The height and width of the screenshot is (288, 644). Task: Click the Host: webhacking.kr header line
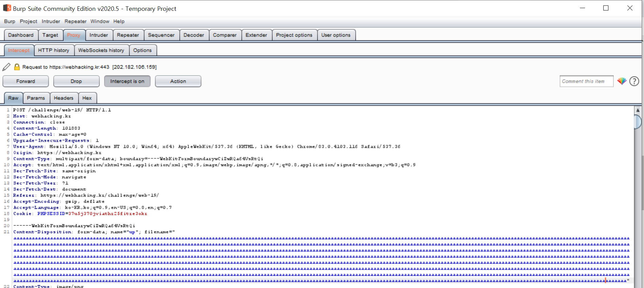click(42, 116)
